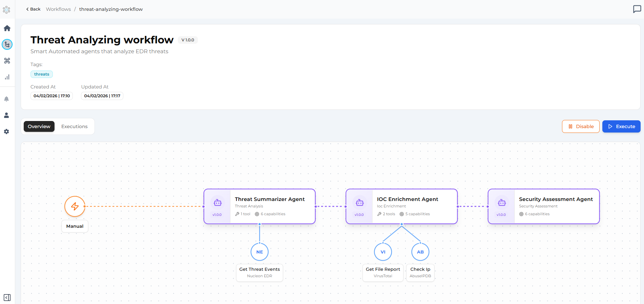Open user profile sidebar icon
The image size is (644, 304).
[6, 115]
